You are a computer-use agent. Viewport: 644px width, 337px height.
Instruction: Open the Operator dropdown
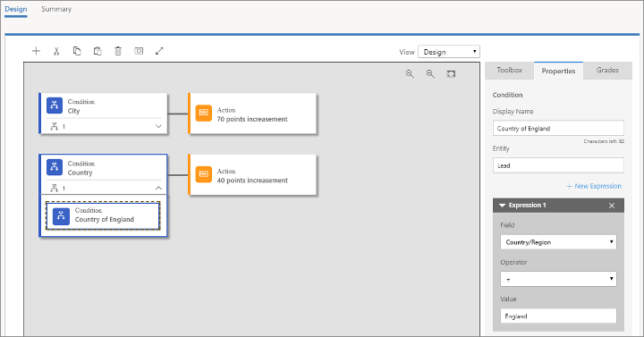(x=558, y=279)
